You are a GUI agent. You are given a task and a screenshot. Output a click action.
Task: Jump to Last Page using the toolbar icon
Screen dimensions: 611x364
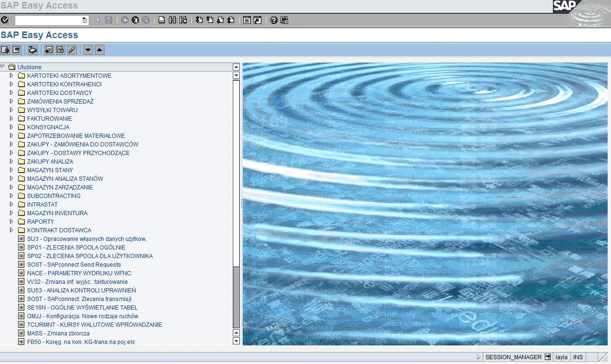(231, 20)
